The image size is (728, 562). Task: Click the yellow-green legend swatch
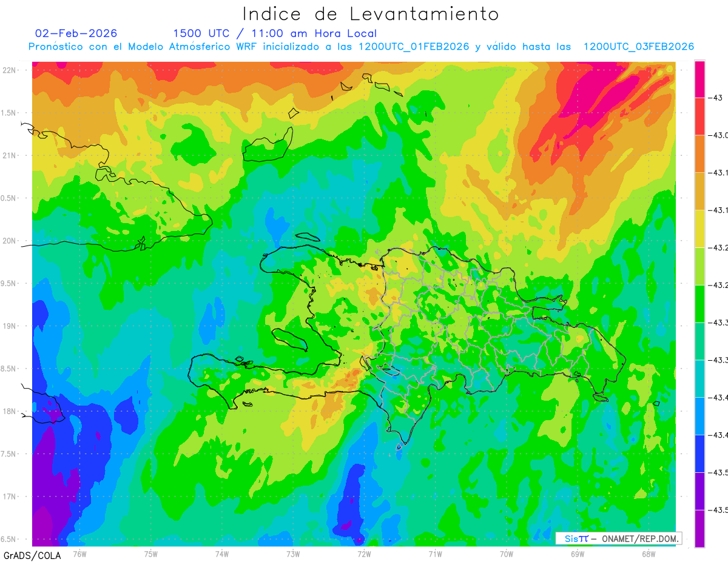699,266
